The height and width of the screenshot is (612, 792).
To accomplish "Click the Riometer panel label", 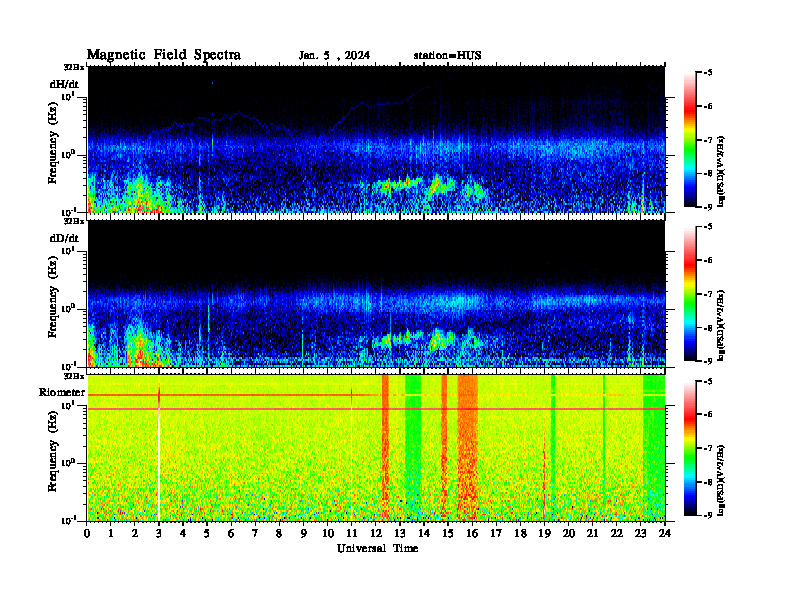I will (x=62, y=392).
